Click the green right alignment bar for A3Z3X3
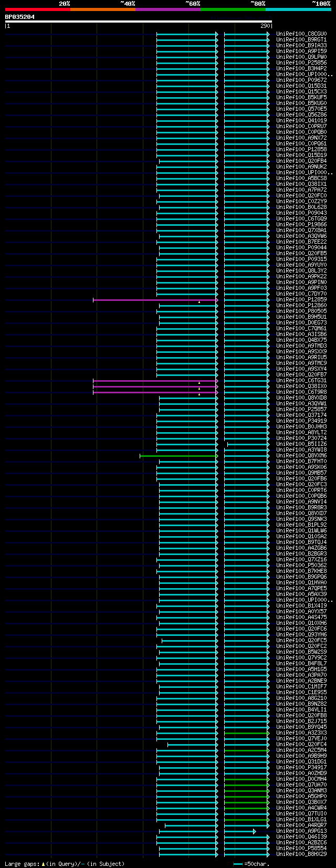Screen dimensions: 336x868 pos(247,734)
